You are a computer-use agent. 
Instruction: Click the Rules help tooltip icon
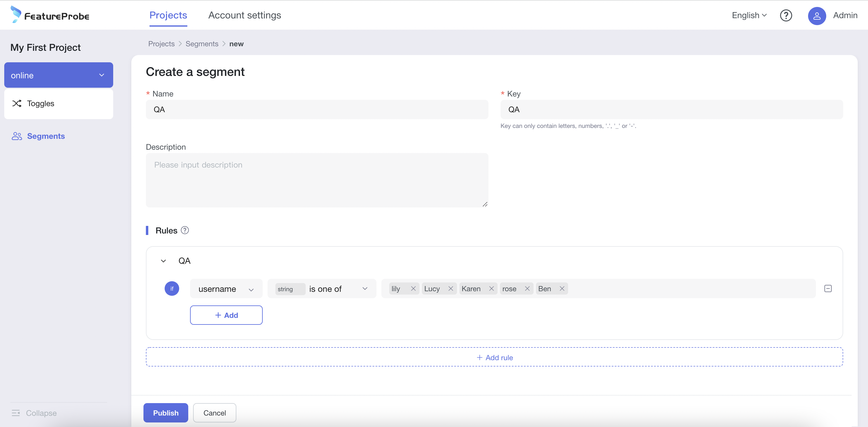(x=185, y=230)
